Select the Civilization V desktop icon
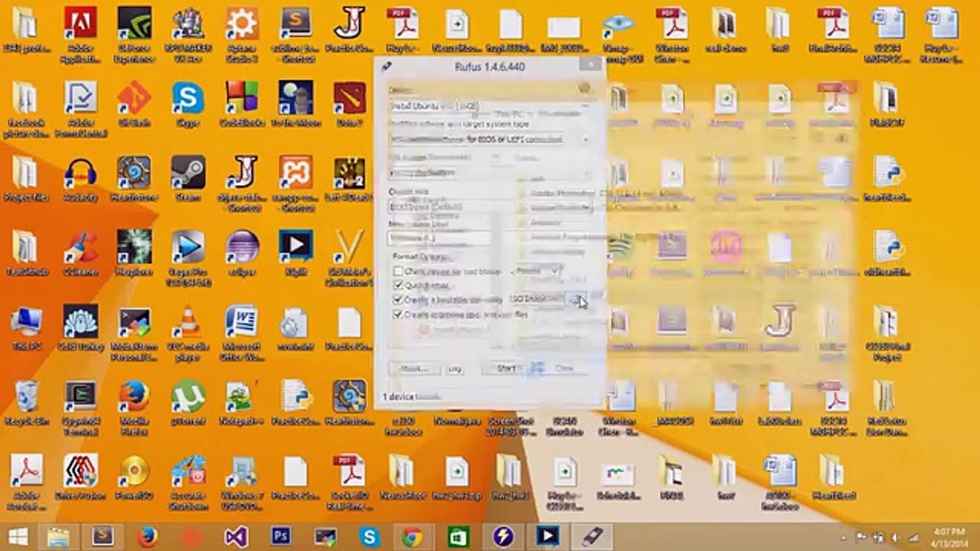Image resolution: width=980 pixels, height=551 pixels. click(x=349, y=257)
